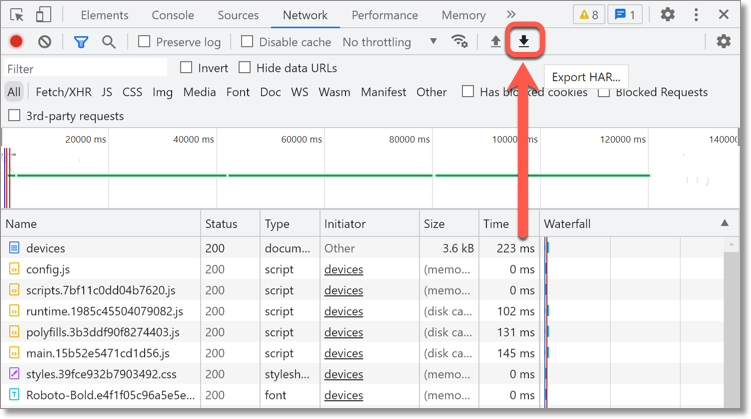The height and width of the screenshot is (419, 751).
Task: Filter by Other requests
Action: (432, 92)
